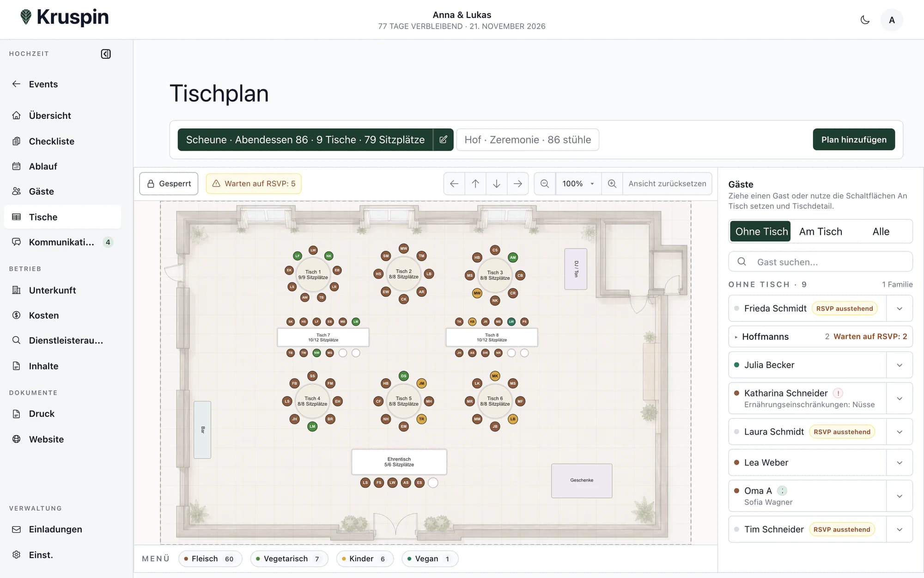924x578 pixels.
Task: Edit the Scheune plan with the pencil icon
Action: point(443,140)
